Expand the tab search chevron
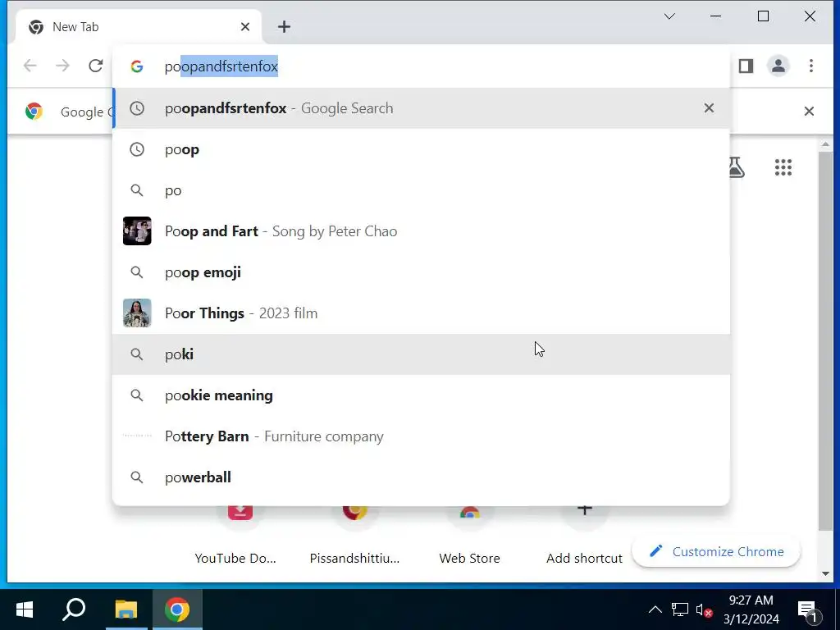 (x=669, y=16)
